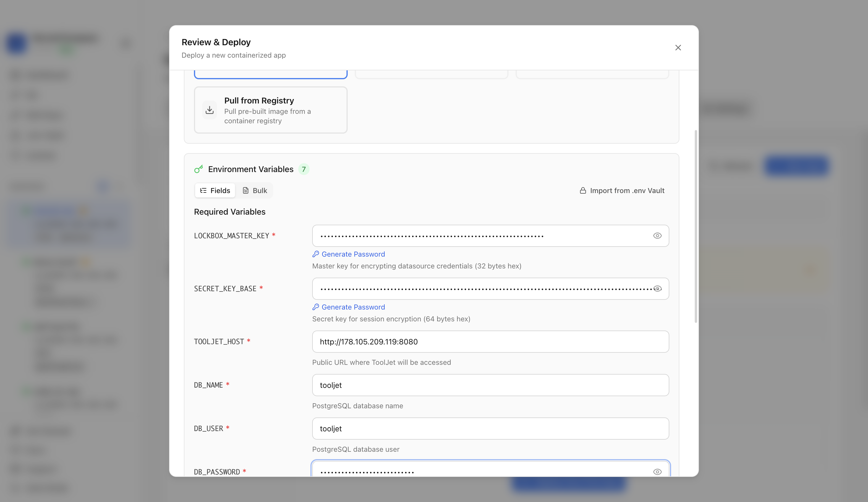Generate Password for SECRET_KEY_BASE
This screenshot has height=502, width=868.
(349, 307)
